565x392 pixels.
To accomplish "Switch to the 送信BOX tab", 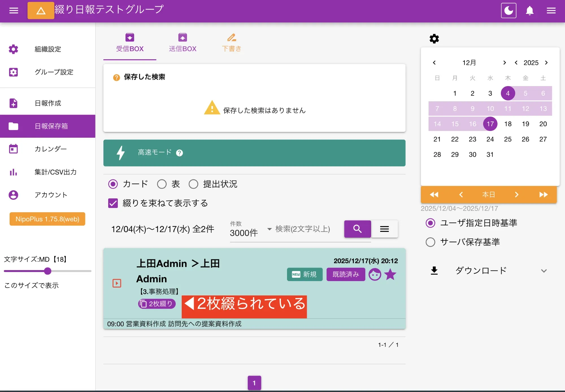I will coord(182,42).
